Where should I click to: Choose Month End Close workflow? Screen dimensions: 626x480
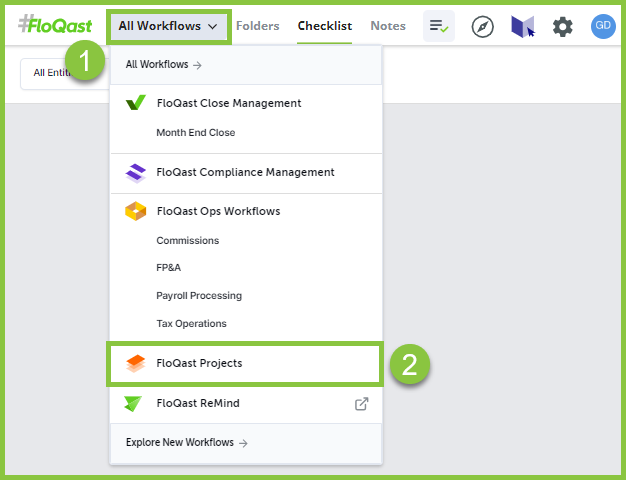(x=196, y=133)
